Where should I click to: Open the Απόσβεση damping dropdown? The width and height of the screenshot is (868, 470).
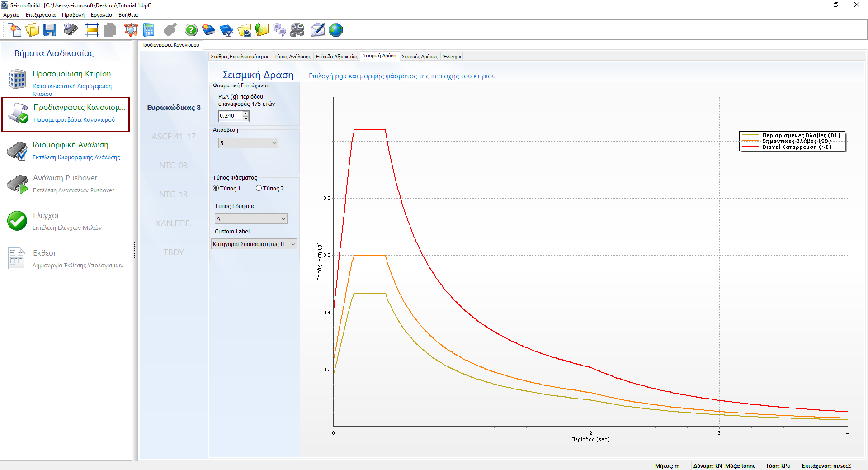(248, 143)
